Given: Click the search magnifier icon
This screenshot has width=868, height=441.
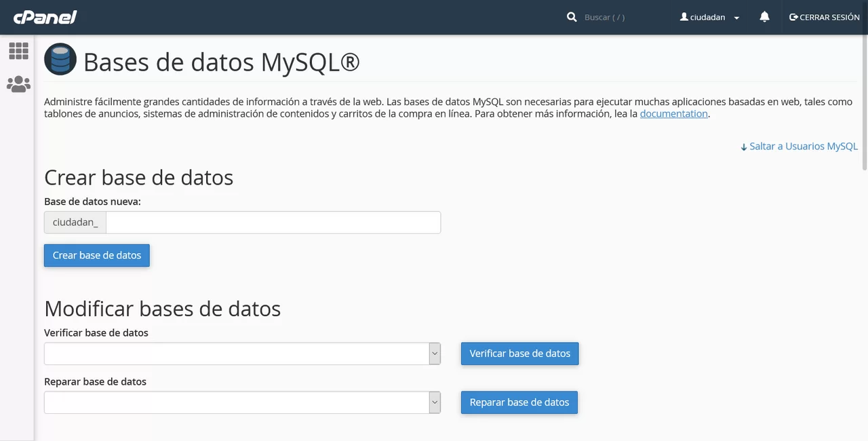Looking at the screenshot, I should click(572, 17).
